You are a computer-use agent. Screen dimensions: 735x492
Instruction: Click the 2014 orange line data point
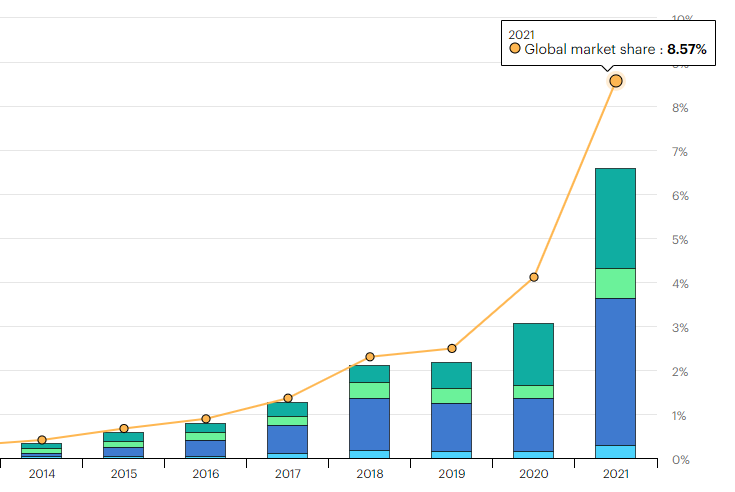tap(42, 440)
